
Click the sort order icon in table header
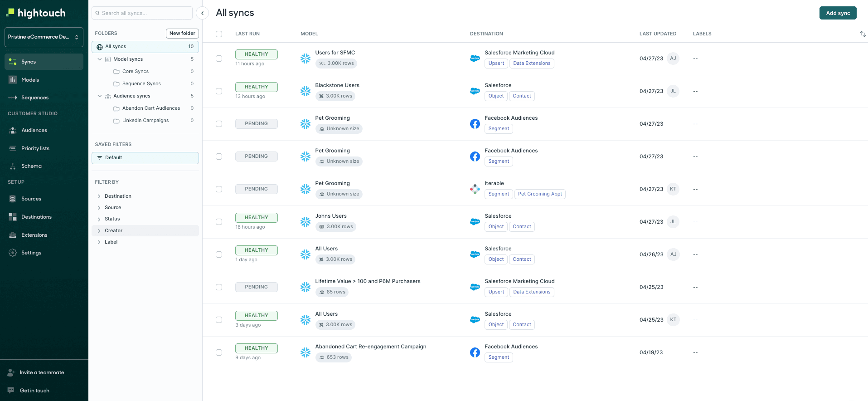pos(863,34)
